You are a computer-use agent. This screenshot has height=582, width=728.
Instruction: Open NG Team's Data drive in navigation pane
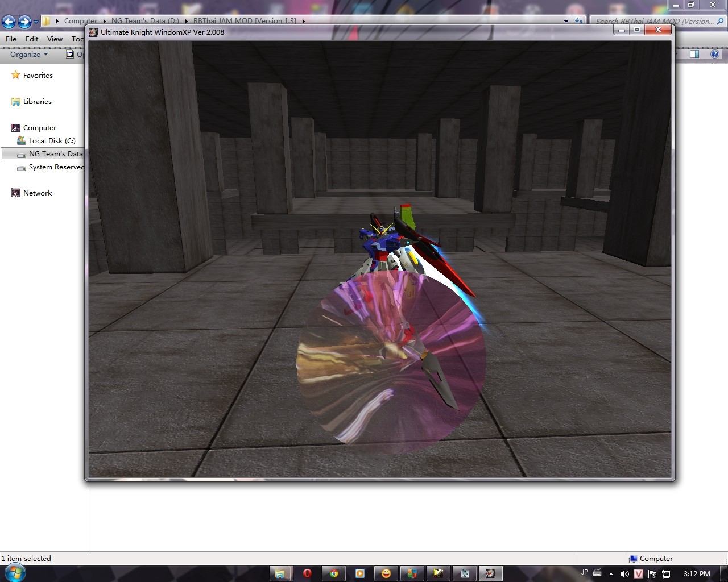tap(56, 153)
